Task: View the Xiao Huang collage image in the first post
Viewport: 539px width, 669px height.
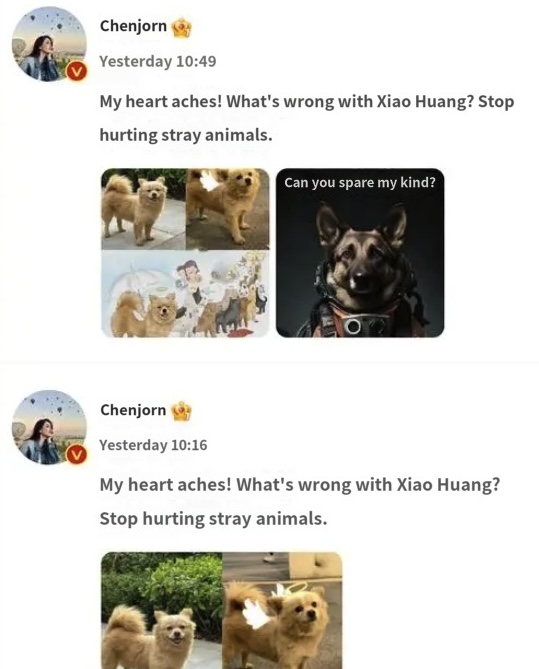Action: 186,253
